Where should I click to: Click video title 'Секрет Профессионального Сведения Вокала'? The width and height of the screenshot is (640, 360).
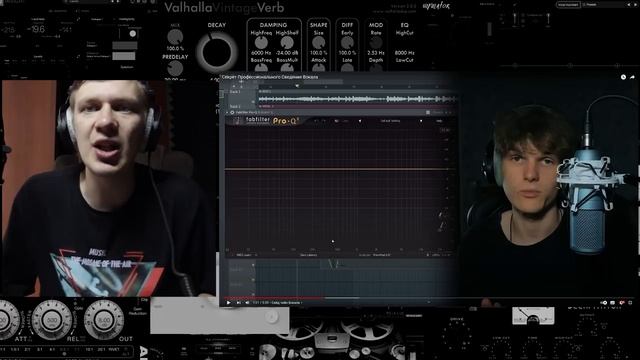coord(270,77)
